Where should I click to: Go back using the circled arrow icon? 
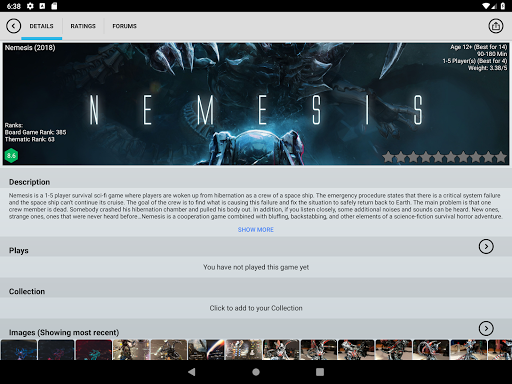[13, 26]
